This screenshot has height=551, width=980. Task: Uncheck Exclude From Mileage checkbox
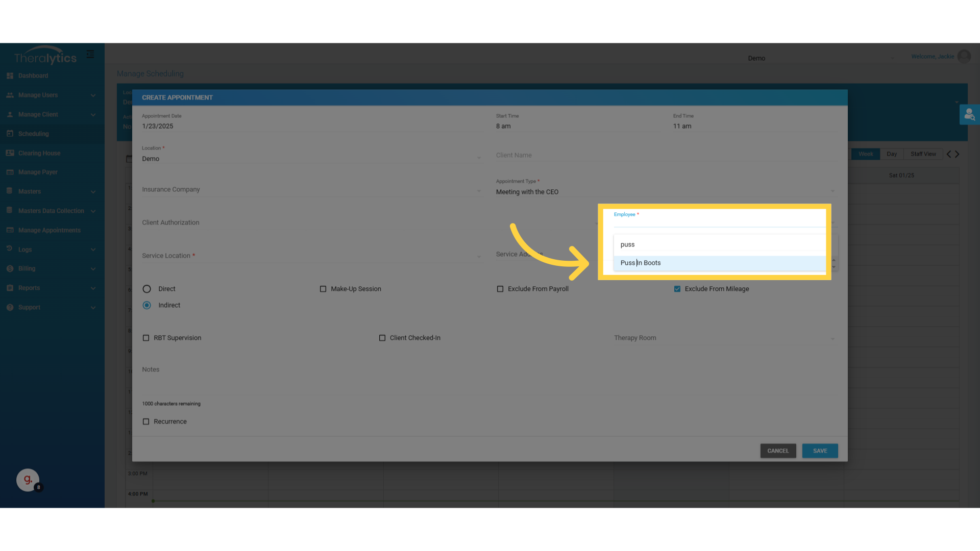(x=677, y=289)
